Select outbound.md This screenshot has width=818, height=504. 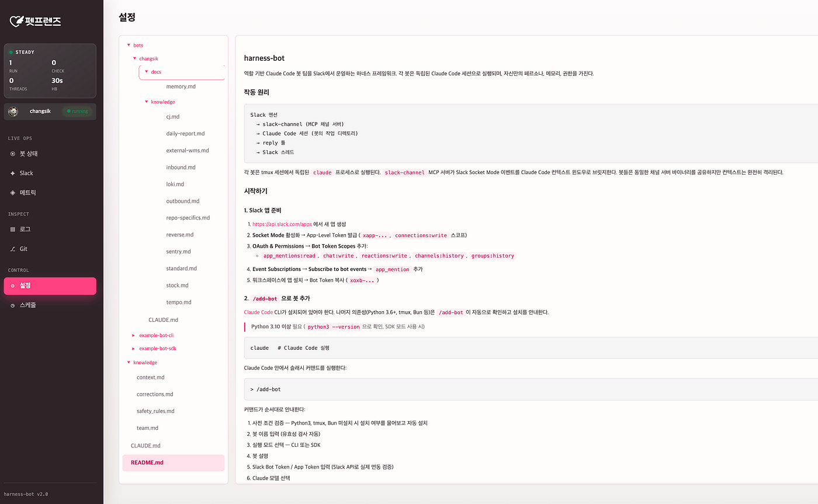pos(183,201)
